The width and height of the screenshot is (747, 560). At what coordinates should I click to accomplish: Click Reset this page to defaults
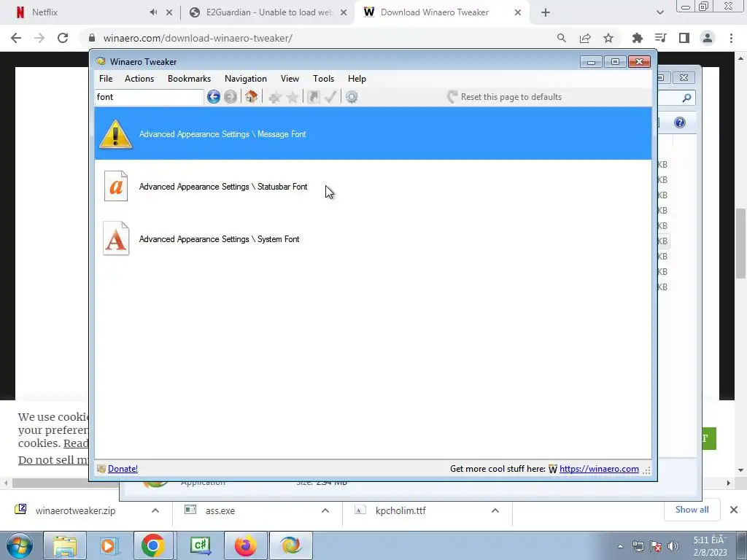click(x=505, y=97)
